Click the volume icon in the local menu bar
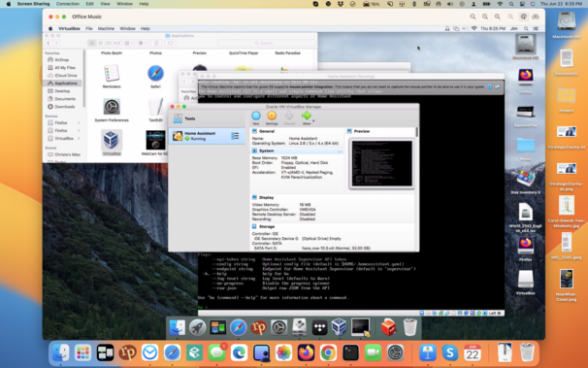Image resolution: width=588 pixels, height=368 pixels. coord(450,4)
